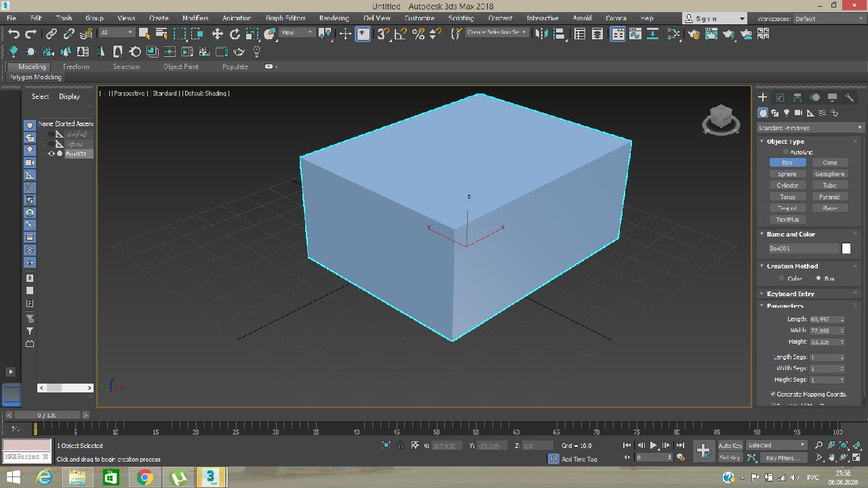Open the Create Selection Set dropdown
Screen dimensions: 868x488
[496, 33]
